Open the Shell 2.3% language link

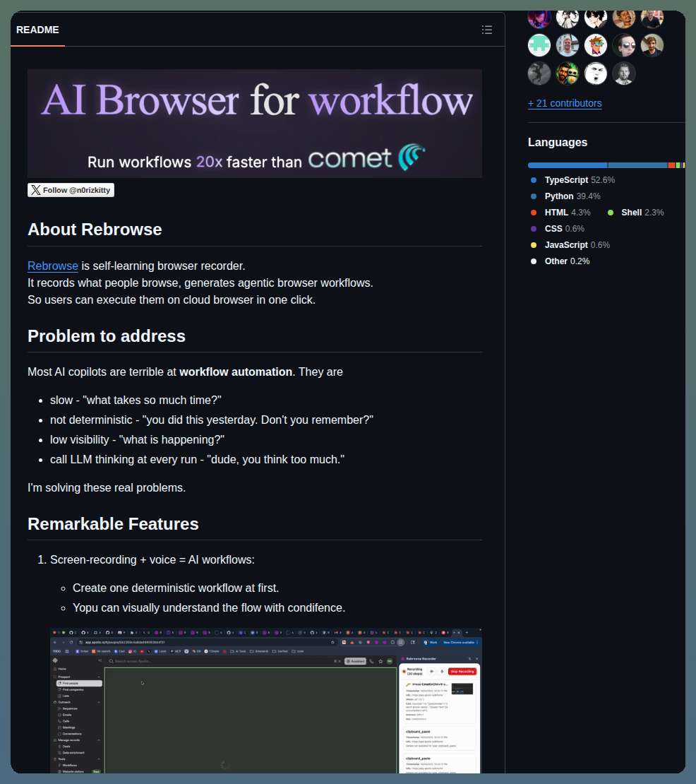(x=636, y=213)
